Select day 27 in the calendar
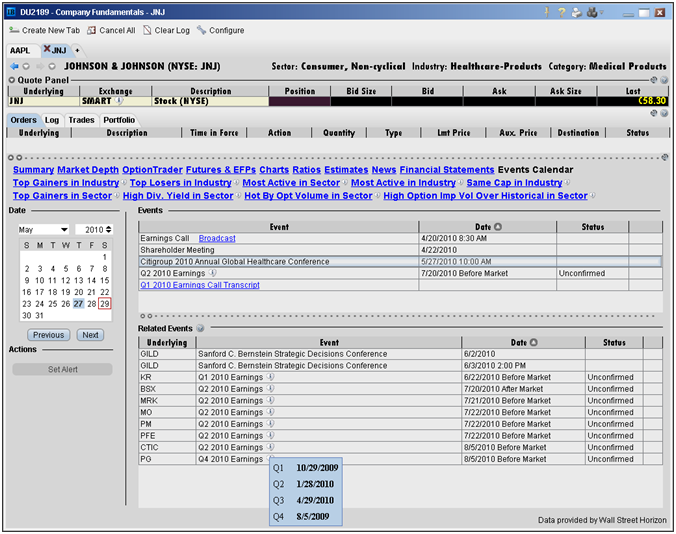The width and height of the screenshot is (676, 534). [78, 304]
